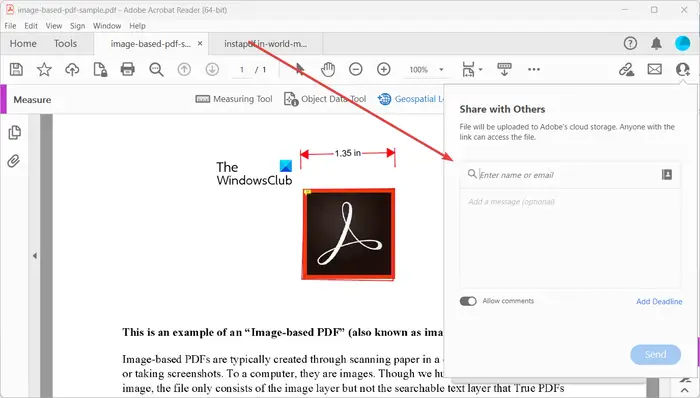Close the image-based-pdf-s... tab
Image resolution: width=700 pixels, height=398 pixels.
click(x=200, y=43)
